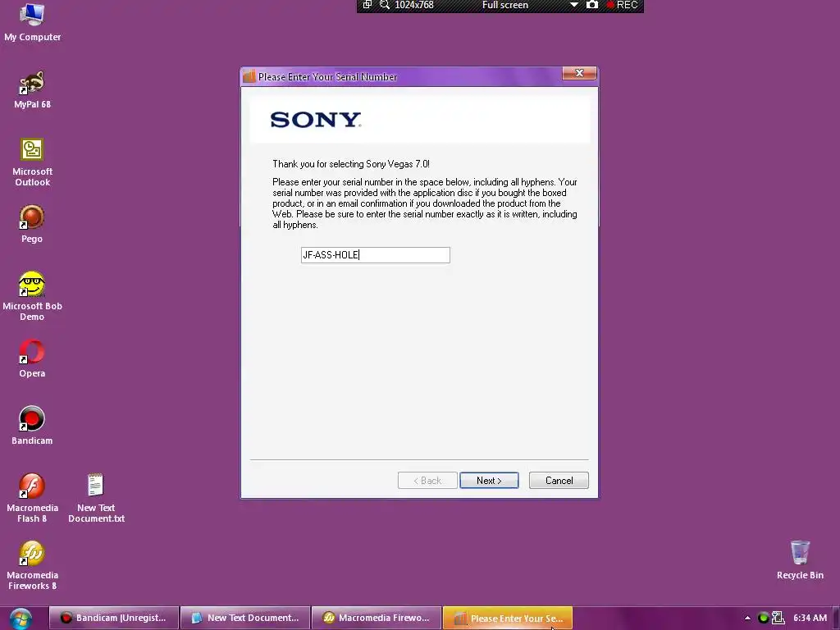Switch to Please Enter Your Serial taskbar button

[x=508, y=619]
